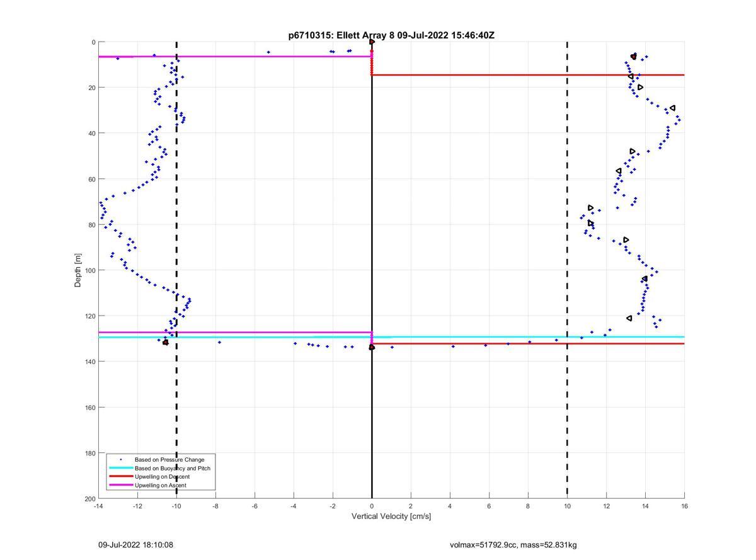Click the x-axis tick label '-8'
Image resolution: width=756 pixels, height=560 pixels.
215,506
